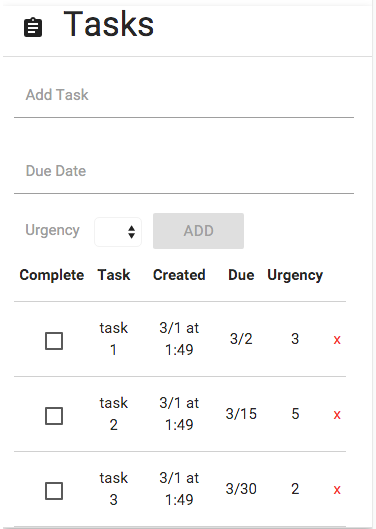Screen dimensions: 376x529
Task: Check the task 2 complete box
Action: pyautogui.click(x=54, y=416)
